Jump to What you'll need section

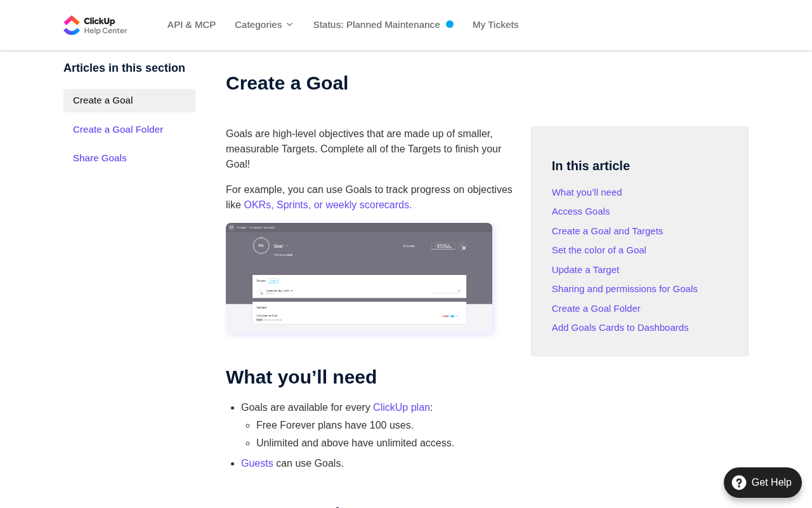(x=587, y=192)
